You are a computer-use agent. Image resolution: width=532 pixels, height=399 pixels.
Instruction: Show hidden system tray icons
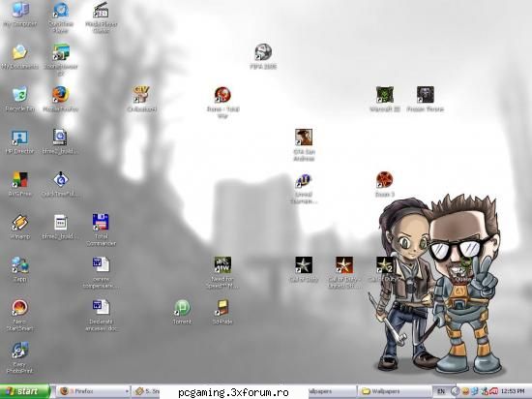(456, 391)
